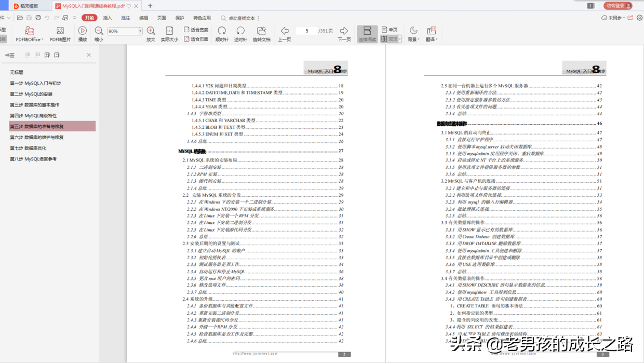This screenshot has width=644, height=363.
Task: Select bookmark 无标题
Action: tap(17, 72)
